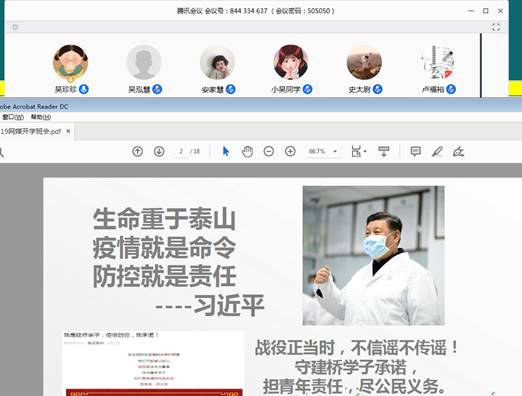Minimize the Tencent Meeting window
The image size is (522, 396).
coord(471,11)
